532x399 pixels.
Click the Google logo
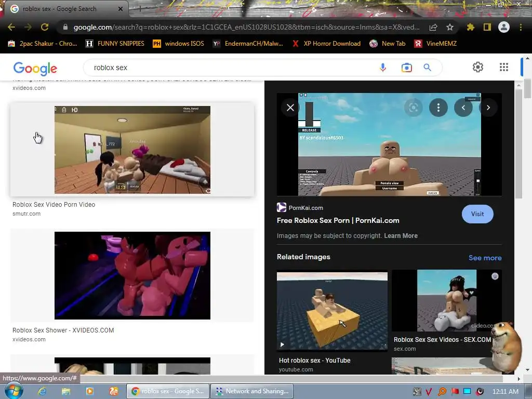click(35, 68)
